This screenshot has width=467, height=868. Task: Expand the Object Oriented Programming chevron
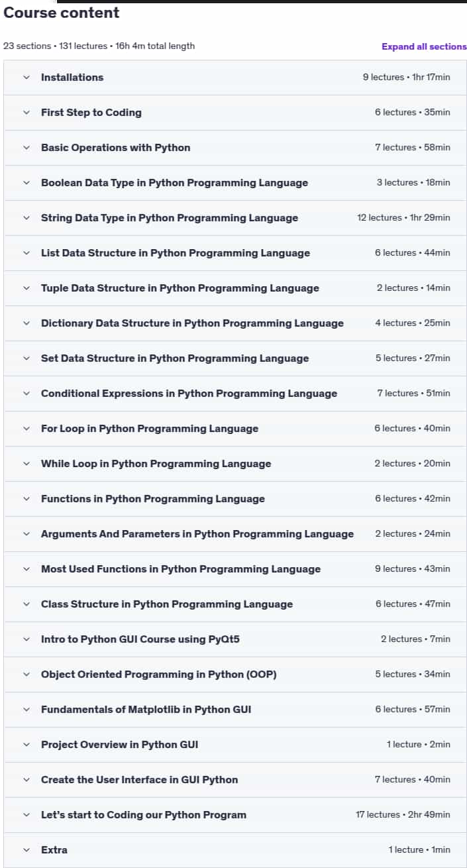pos(26,675)
